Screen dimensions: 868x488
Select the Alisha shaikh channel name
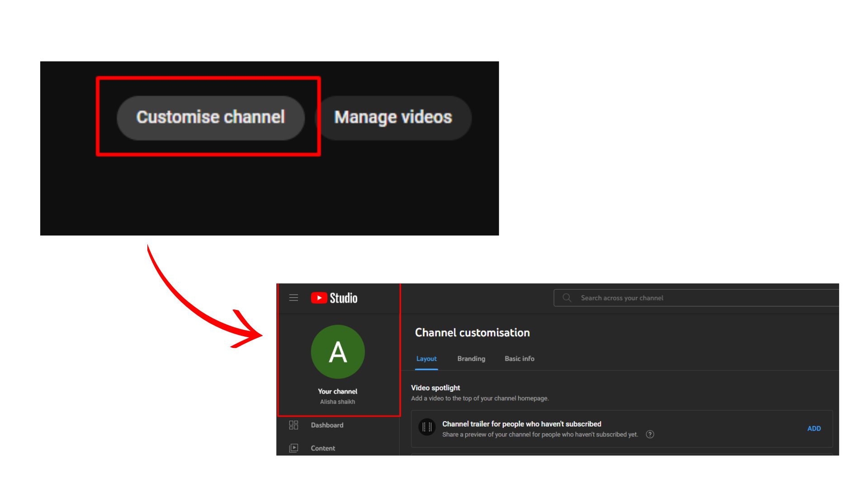tap(337, 401)
